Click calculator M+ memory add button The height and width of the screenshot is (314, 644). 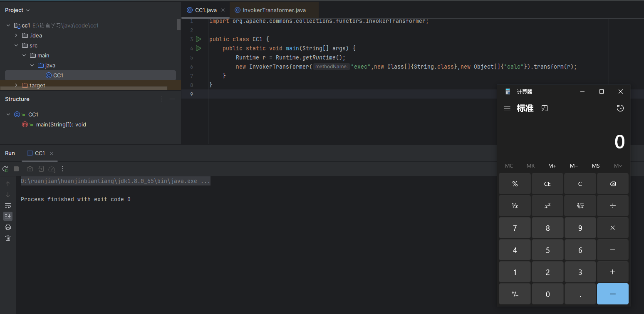(x=552, y=166)
